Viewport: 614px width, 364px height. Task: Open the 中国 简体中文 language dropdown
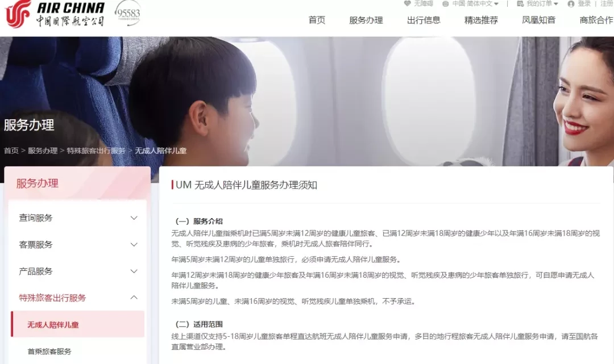pyautogui.click(x=475, y=3)
